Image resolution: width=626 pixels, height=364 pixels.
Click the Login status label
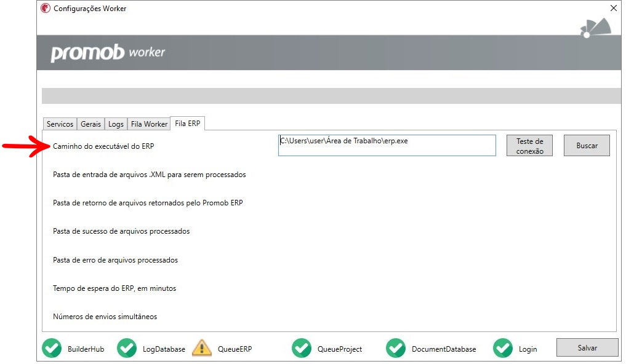point(528,349)
